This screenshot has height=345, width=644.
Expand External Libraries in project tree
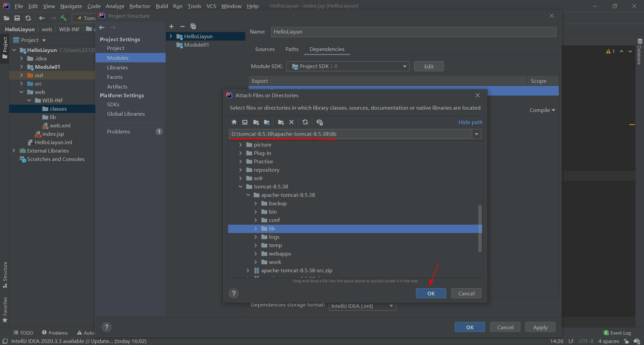click(14, 151)
